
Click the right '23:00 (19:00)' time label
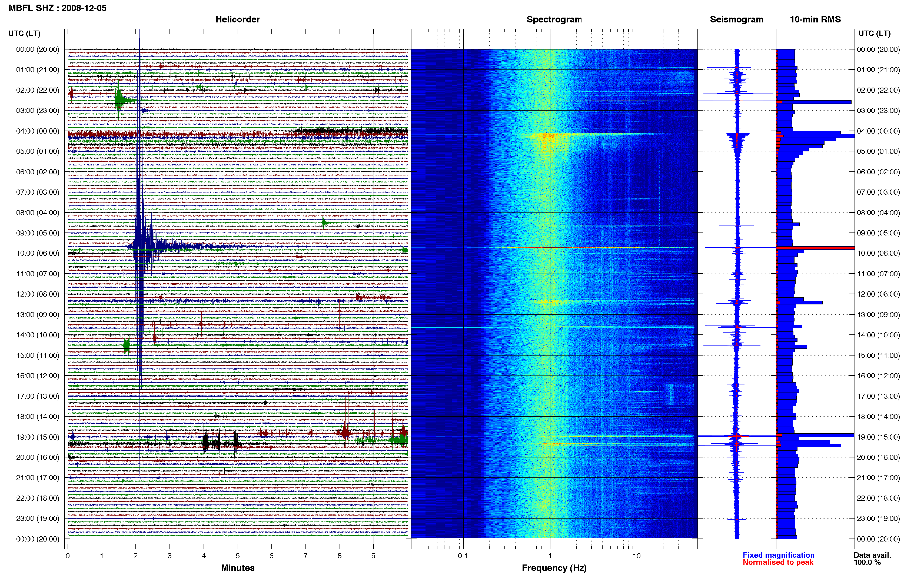(x=878, y=518)
